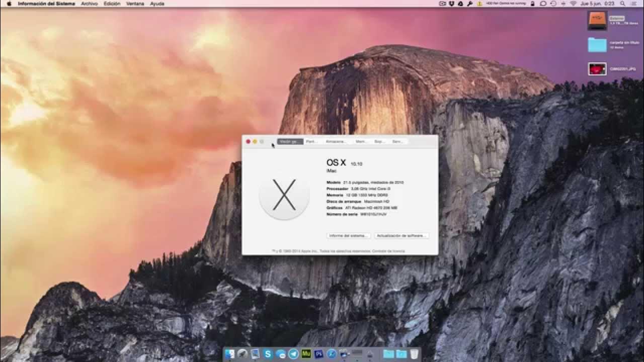Click the OS X Yosemite logo
Screen dimensions: 644x362
[284, 195]
